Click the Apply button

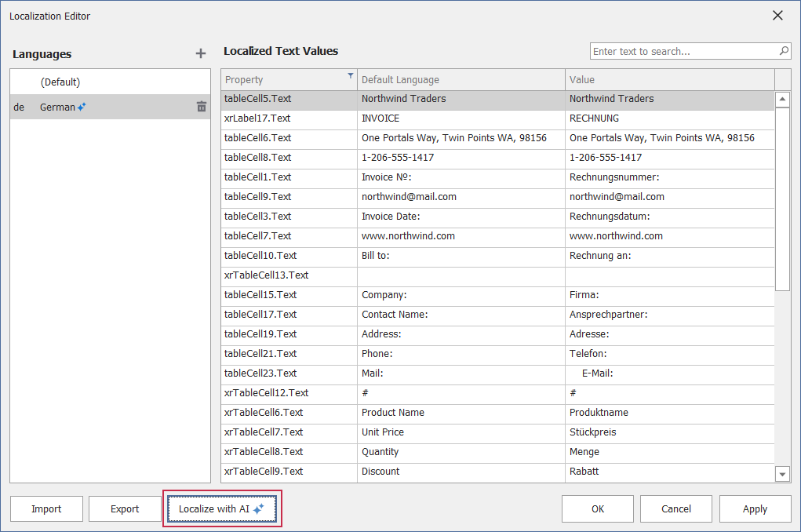point(755,508)
